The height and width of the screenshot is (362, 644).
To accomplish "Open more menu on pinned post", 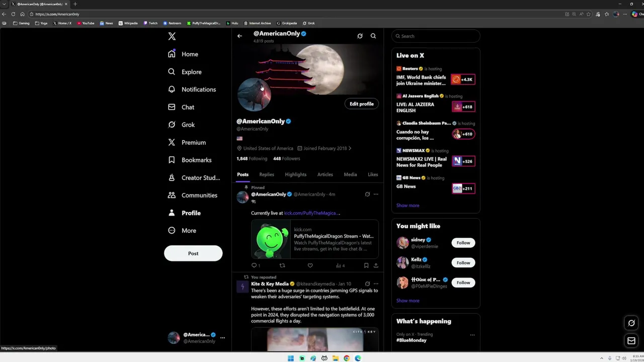I will pos(376,194).
